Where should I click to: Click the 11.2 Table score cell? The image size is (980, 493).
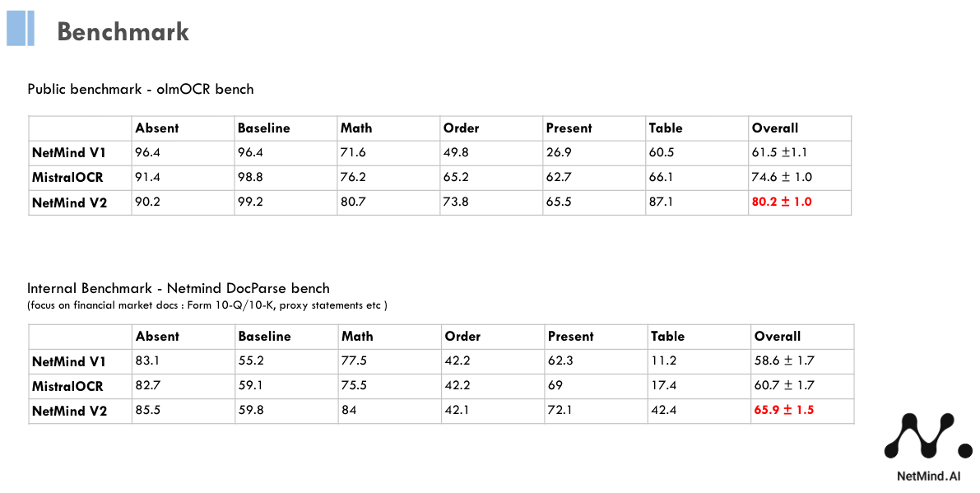click(663, 360)
